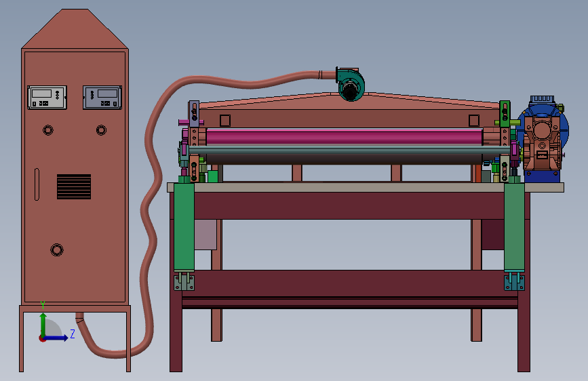Viewport: 588px width, 381px height.
Task: Select the left controller display on the cabinet
Action: (x=47, y=98)
